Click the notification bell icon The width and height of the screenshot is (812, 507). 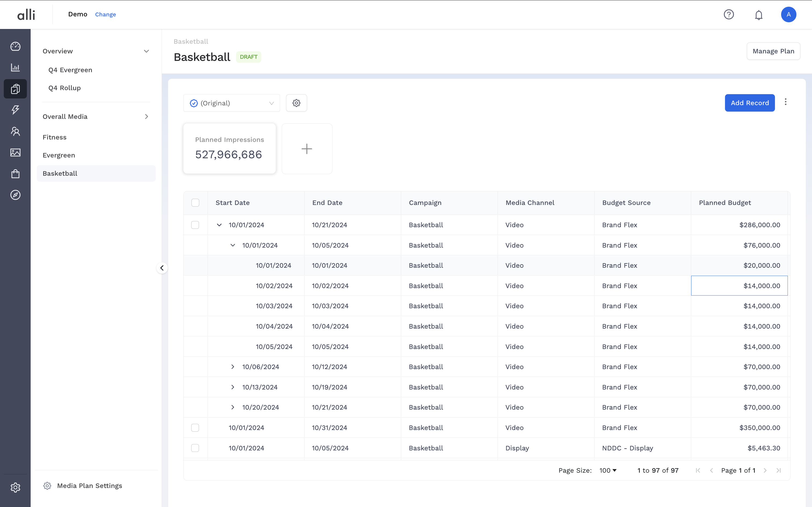point(759,15)
